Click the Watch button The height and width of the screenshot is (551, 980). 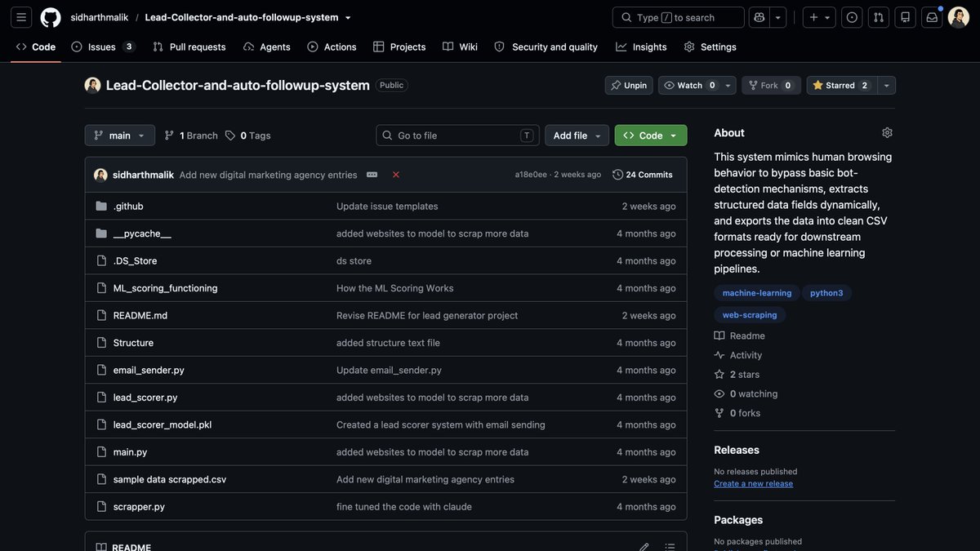[x=690, y=85]
